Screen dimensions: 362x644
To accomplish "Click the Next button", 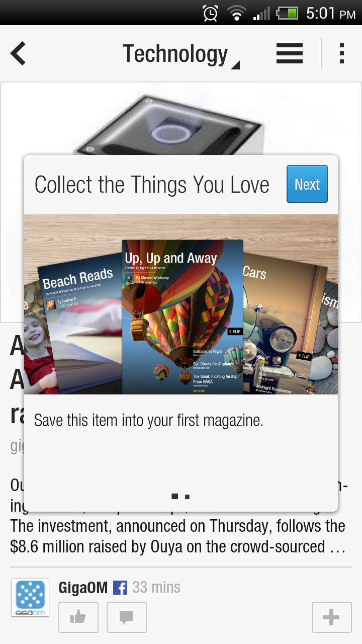I will click(307, 184).
